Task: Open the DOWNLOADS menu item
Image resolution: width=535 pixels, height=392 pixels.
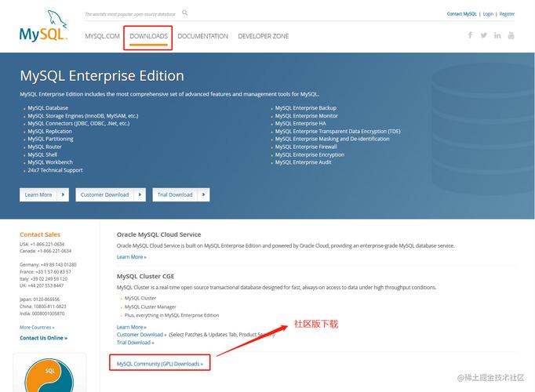Action: pyautogui.click(x=149, y=36)
